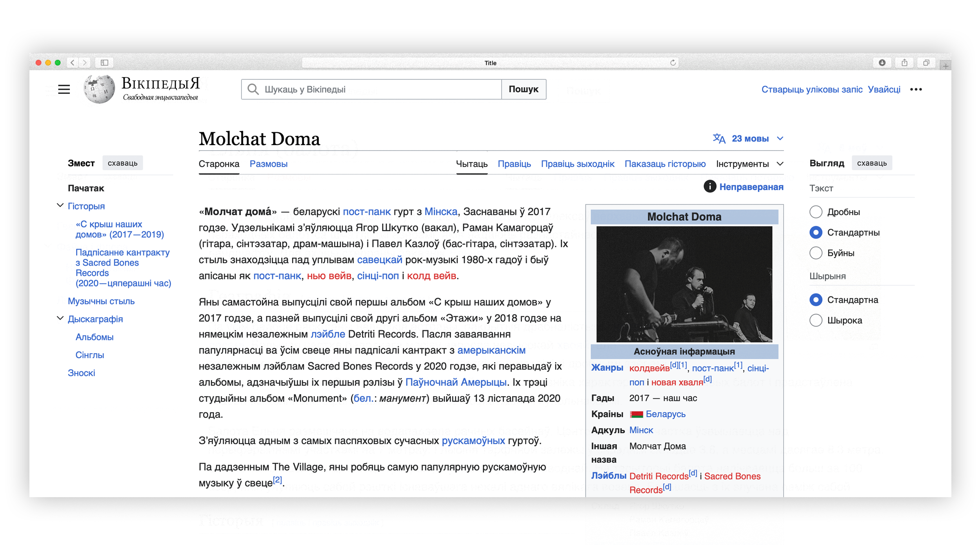Image resolution: width=980 pixels, height=545 pixels.
Task: Follow the Мінска link in intro
Action: [441, 212]
